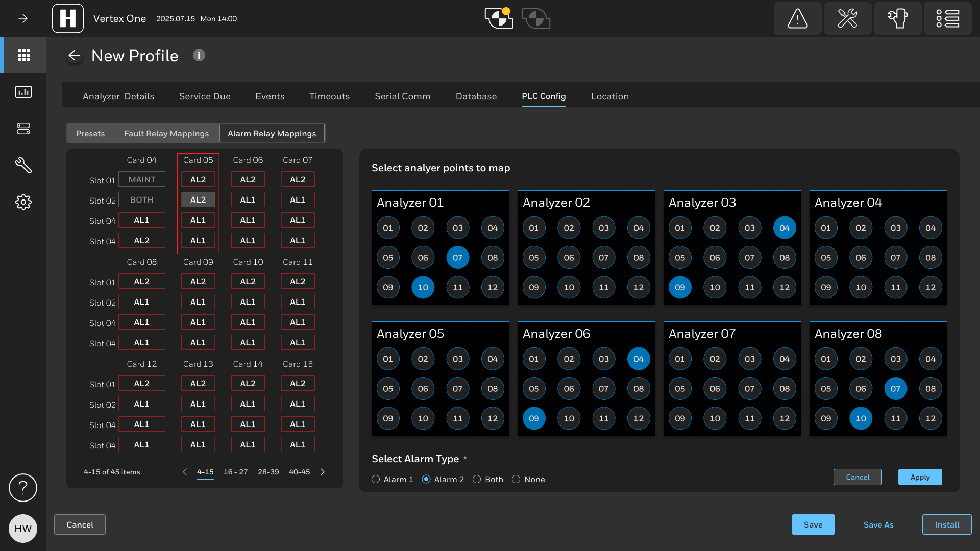Switch to the Serial Comm tab
This screenshot has width=980, height=551.
(402, 96)
